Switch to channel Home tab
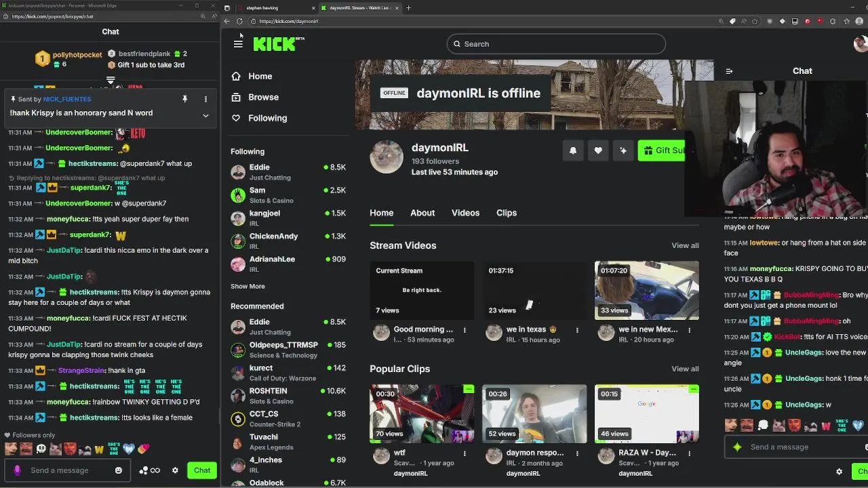 tap(381, 213)
